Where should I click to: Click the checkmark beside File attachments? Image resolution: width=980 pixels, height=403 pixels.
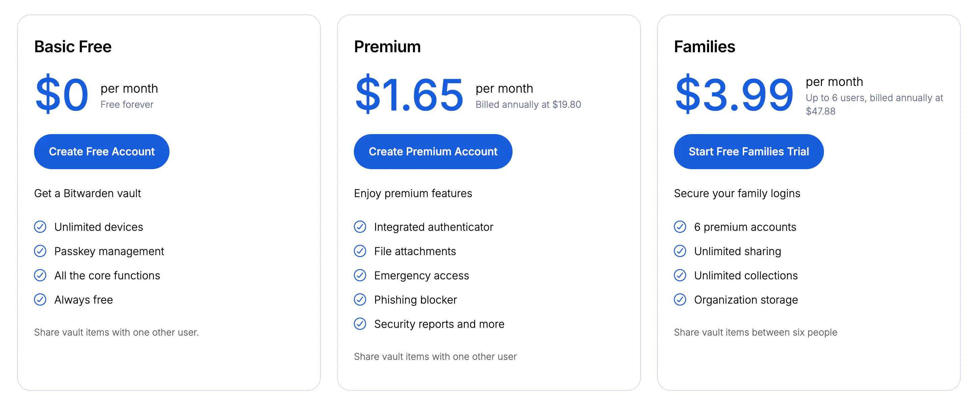click(x=360, y=251)
